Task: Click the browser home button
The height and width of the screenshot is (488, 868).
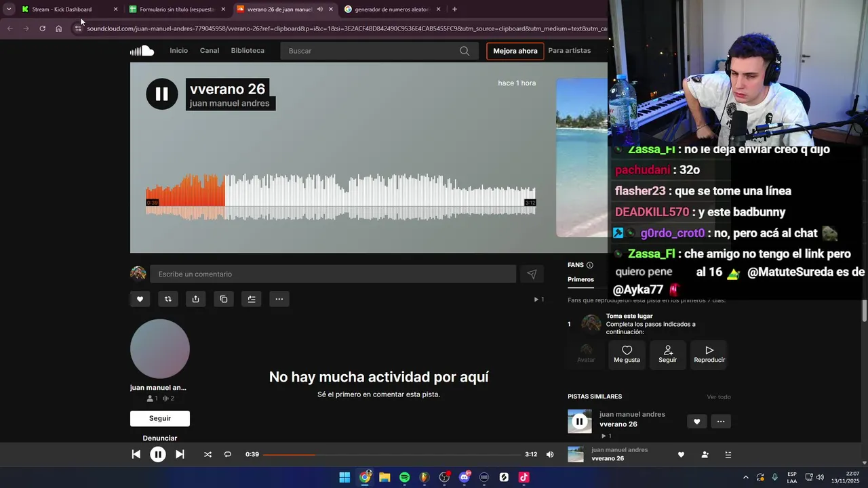Action: coord(58,28)
